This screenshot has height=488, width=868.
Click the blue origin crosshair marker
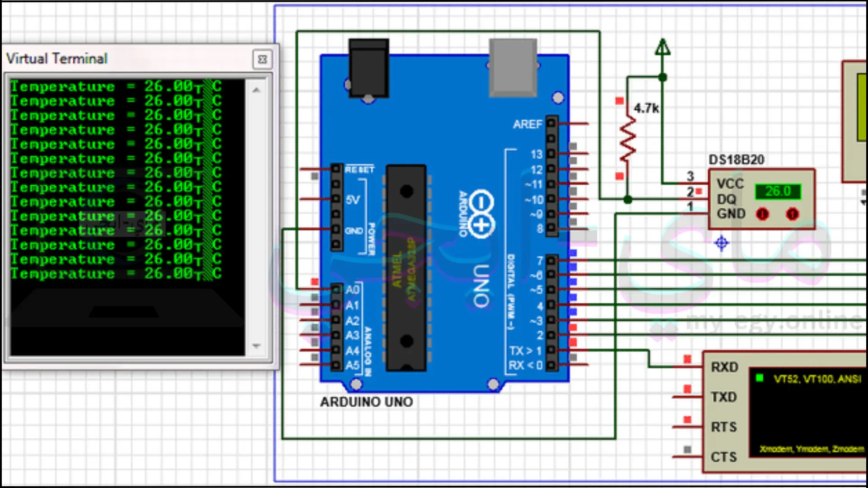click(722, 244)
